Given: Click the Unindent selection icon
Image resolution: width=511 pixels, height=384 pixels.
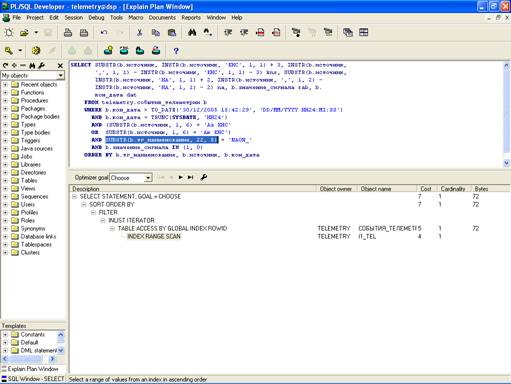Looking at the screenshot, I should 244,32.
